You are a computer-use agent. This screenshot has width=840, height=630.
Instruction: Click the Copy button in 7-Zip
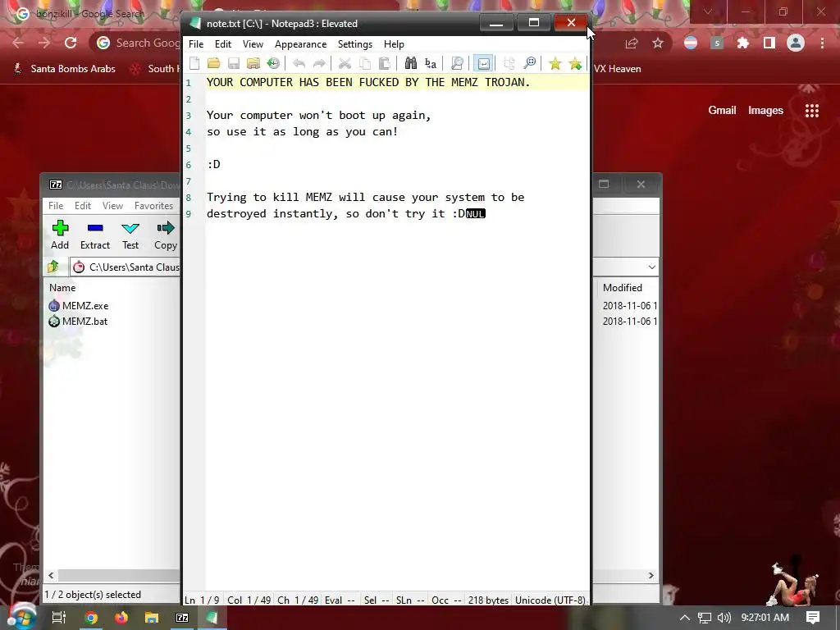[166, 235]
